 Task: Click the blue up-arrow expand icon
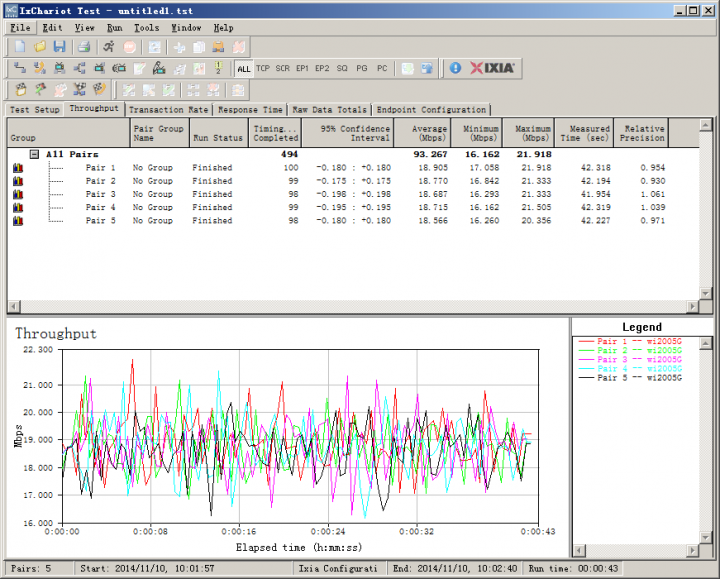427,68
